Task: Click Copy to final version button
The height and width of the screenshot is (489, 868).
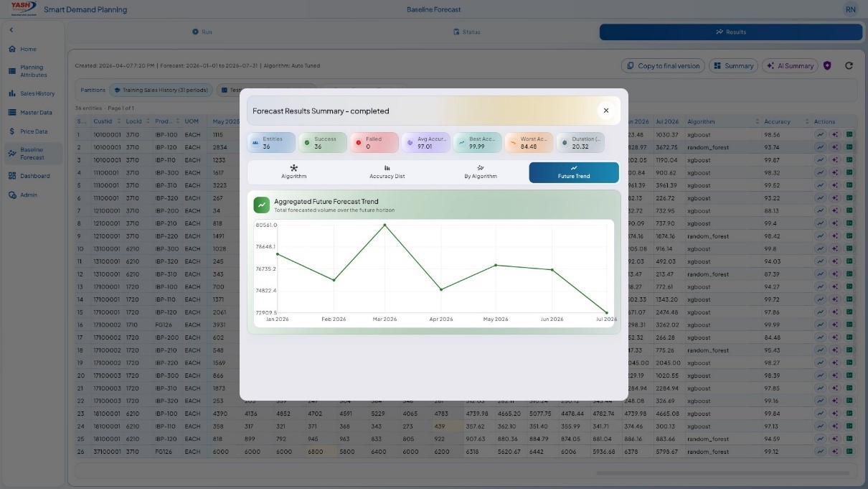Action: (x=663, y=65)
